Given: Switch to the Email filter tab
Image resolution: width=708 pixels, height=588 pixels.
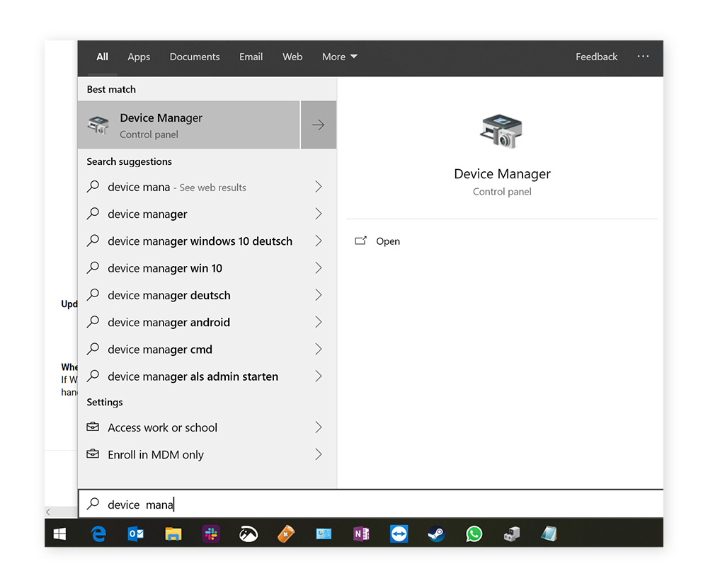Looking at the screenshot, I should [x=251, y=57].
